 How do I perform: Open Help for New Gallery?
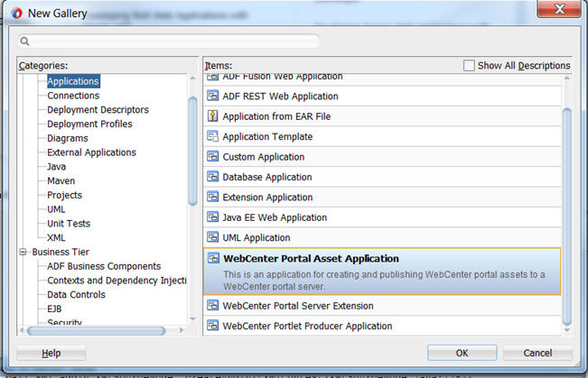pos(51,354)
